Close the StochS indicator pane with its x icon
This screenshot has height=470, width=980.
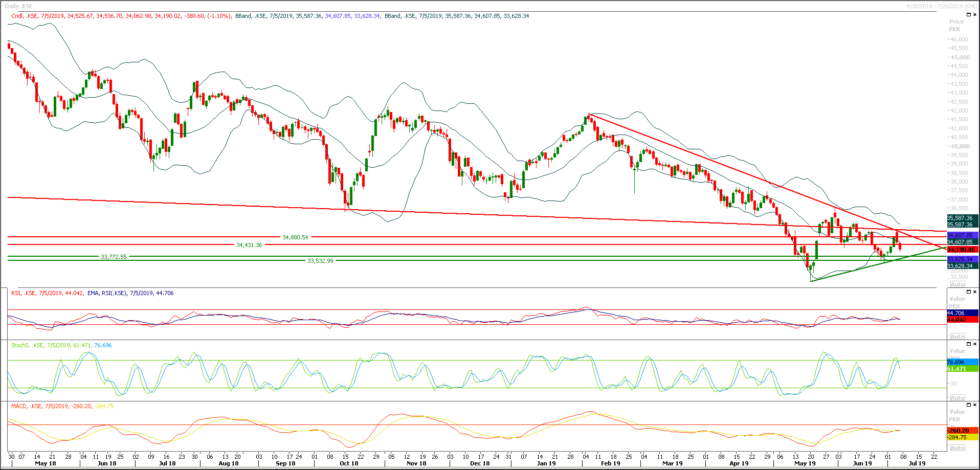[x=975, y=344]
